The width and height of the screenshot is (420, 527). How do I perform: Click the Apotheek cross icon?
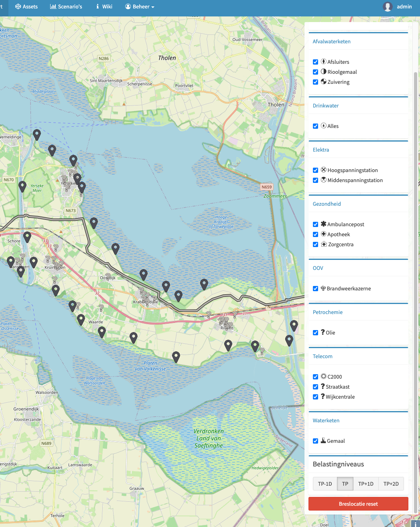324,234
